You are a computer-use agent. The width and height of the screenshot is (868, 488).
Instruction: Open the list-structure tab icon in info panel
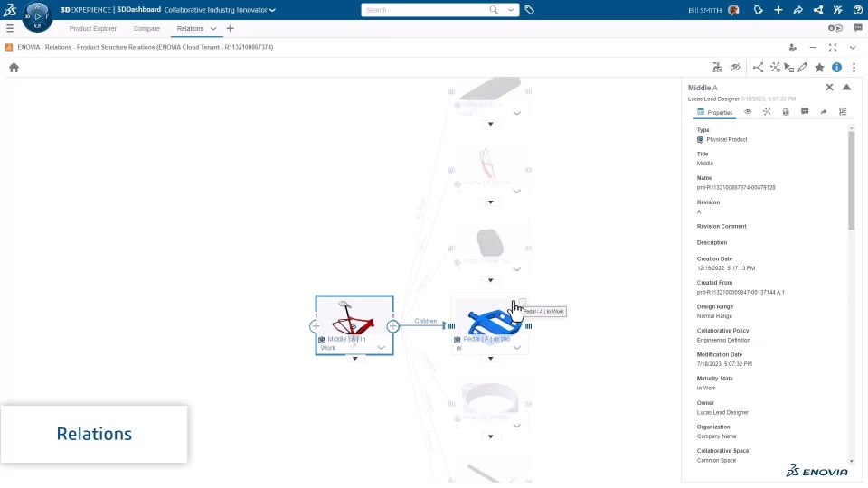coord(843,112)
